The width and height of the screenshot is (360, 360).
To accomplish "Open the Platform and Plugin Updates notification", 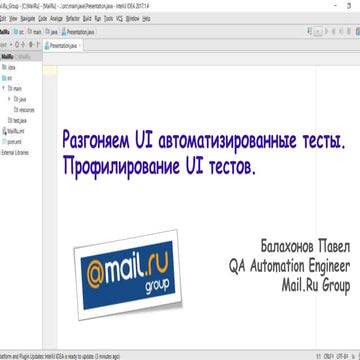I will point(59,357).
